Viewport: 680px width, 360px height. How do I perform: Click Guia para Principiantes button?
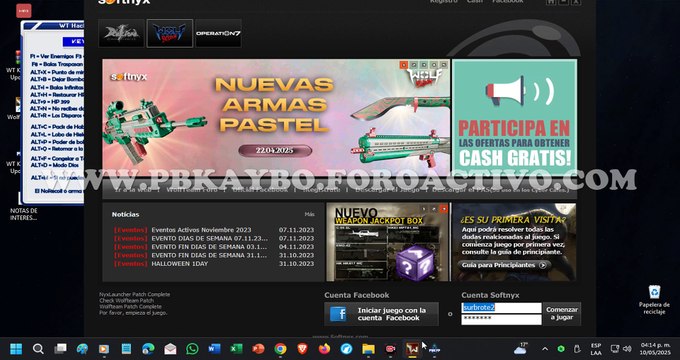505,265
